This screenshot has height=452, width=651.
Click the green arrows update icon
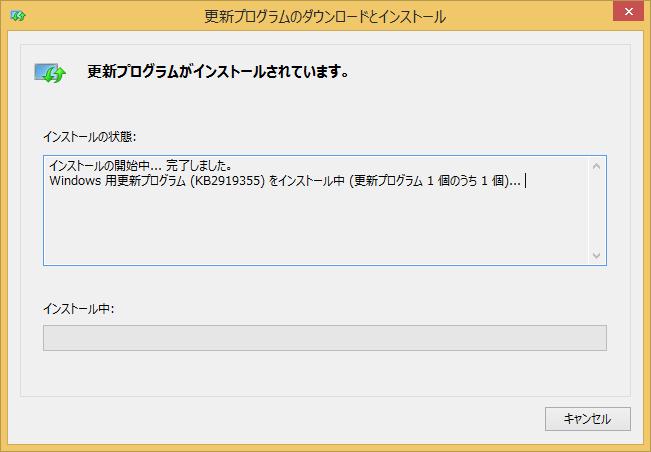pos(49,73)
